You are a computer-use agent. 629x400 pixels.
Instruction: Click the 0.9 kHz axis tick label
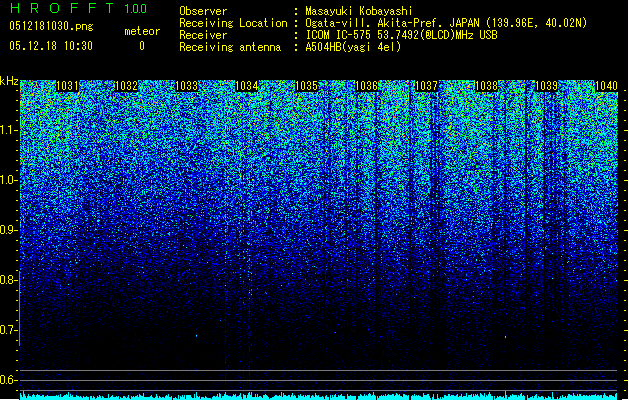tap(9, 230)
